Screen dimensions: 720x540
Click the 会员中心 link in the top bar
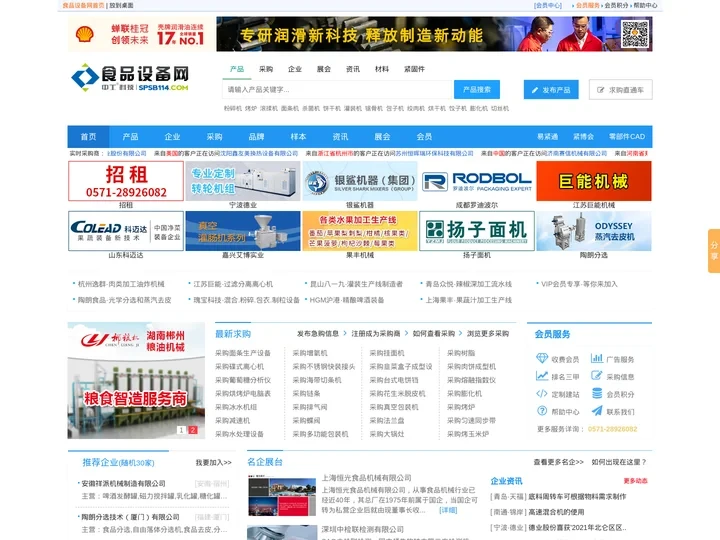548,5
